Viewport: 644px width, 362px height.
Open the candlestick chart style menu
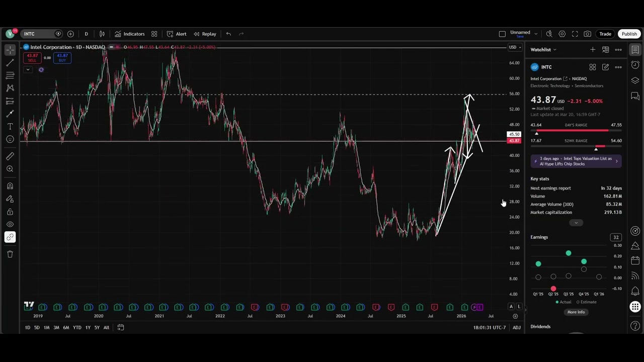102,34
